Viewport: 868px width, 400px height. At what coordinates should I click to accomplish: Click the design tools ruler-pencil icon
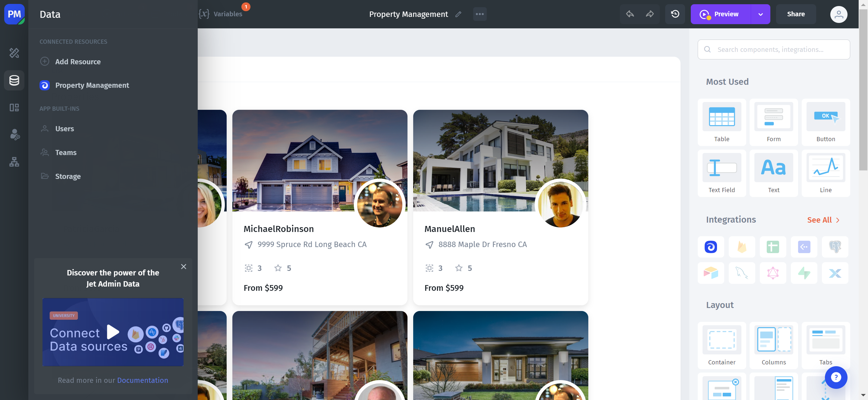[x=14, y=53]
